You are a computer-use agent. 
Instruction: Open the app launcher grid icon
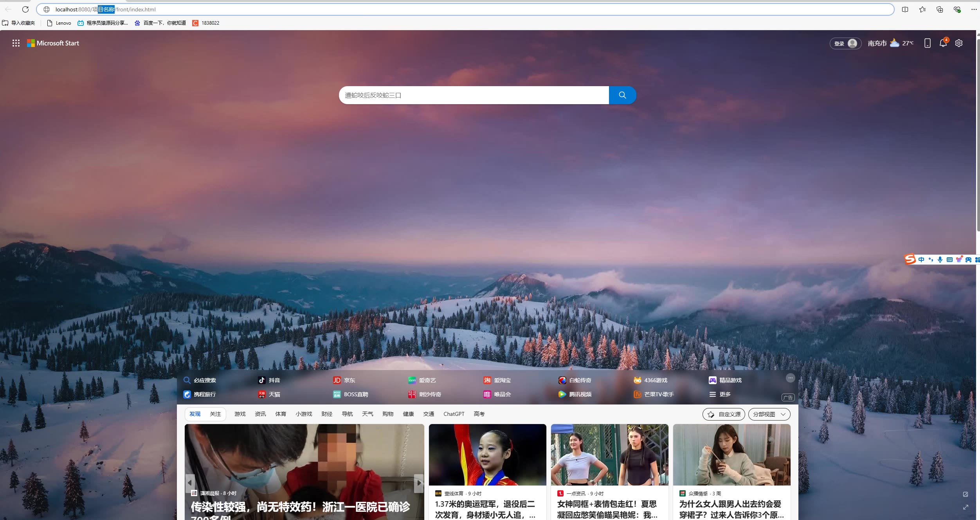tap(16, 43)
